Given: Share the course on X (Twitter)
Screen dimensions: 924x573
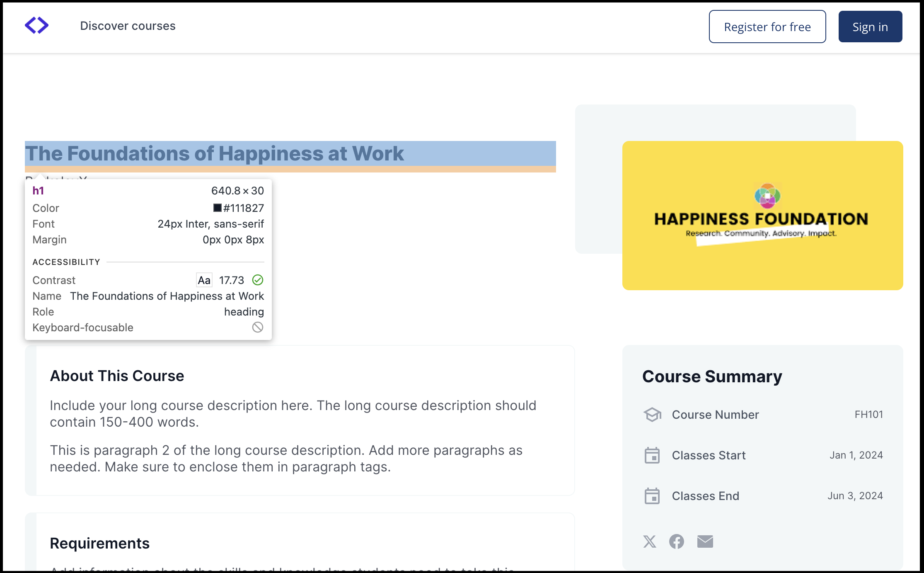Looking at the screenshot, I should 650,541.
